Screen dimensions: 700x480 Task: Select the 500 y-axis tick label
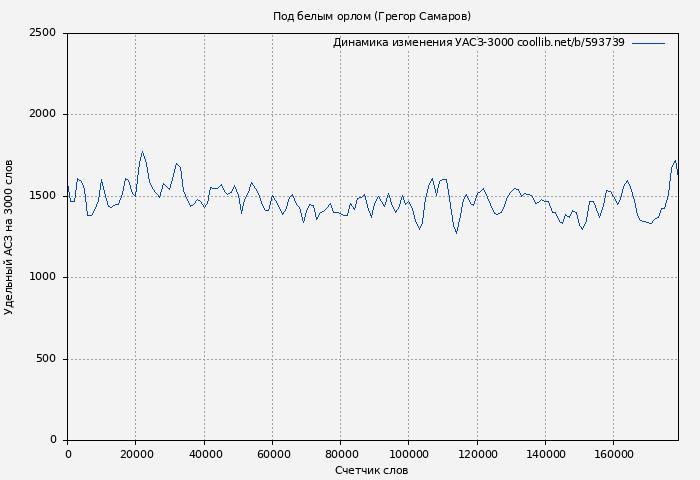(x=46, y=359)
